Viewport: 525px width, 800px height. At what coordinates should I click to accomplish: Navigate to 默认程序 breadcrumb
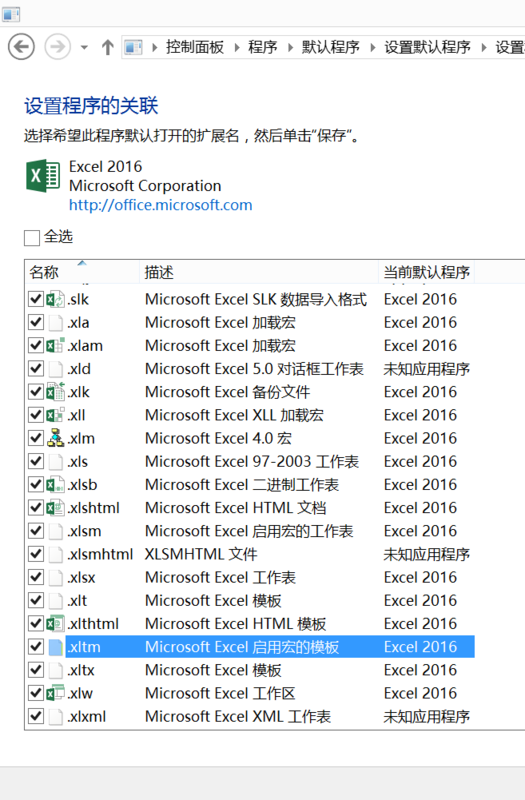coord(330,47)
